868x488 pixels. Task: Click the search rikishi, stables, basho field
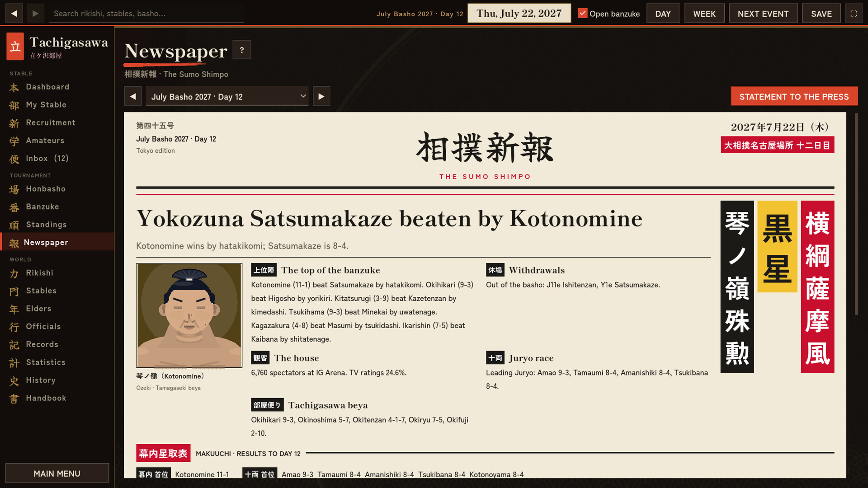pos(146,14)
